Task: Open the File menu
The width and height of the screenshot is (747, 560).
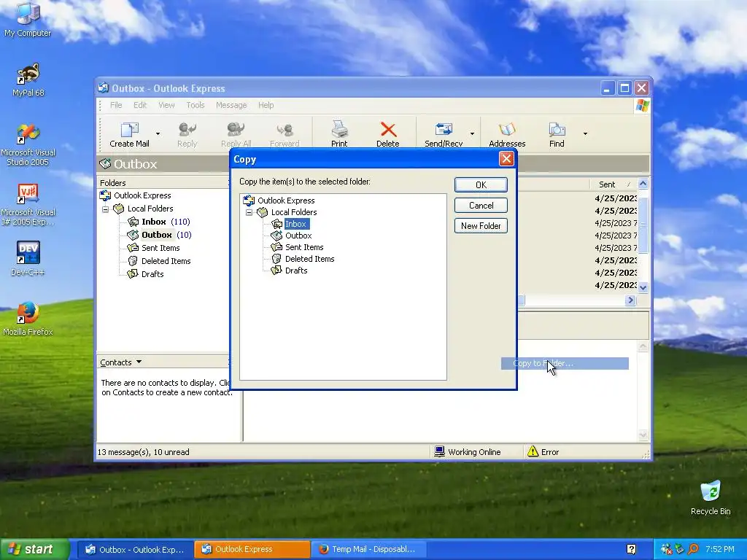Action: [x=116, y=105]
